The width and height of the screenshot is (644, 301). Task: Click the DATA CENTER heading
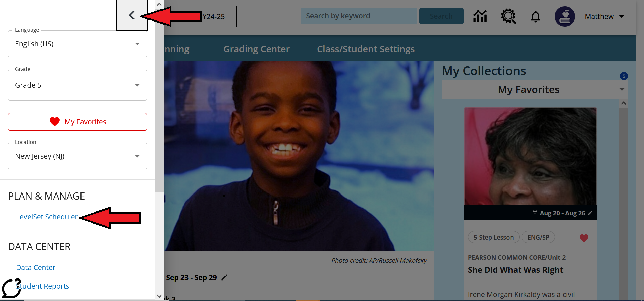click(40, 247)
